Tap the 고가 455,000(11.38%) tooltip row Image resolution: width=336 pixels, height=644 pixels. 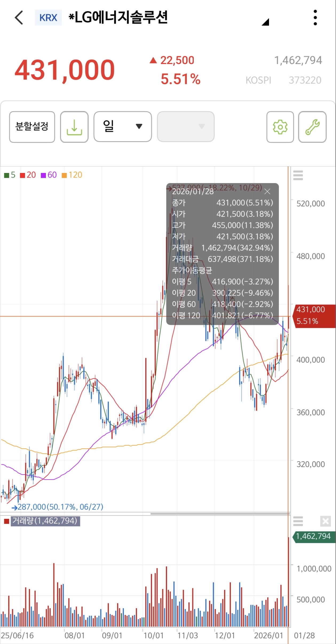[x=223, y=225]
